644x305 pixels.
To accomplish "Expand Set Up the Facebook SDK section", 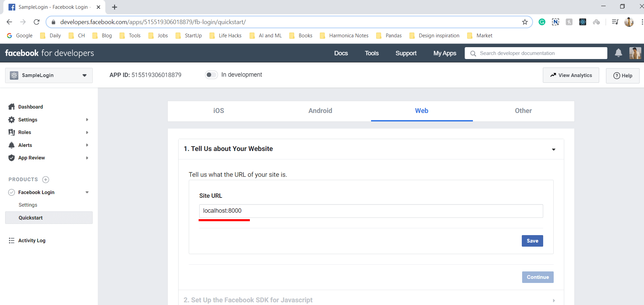I will (554, 301).
